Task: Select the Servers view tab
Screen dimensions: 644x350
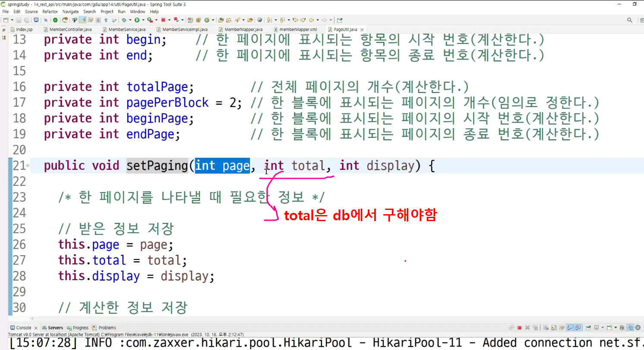Action: coord(52,328)
